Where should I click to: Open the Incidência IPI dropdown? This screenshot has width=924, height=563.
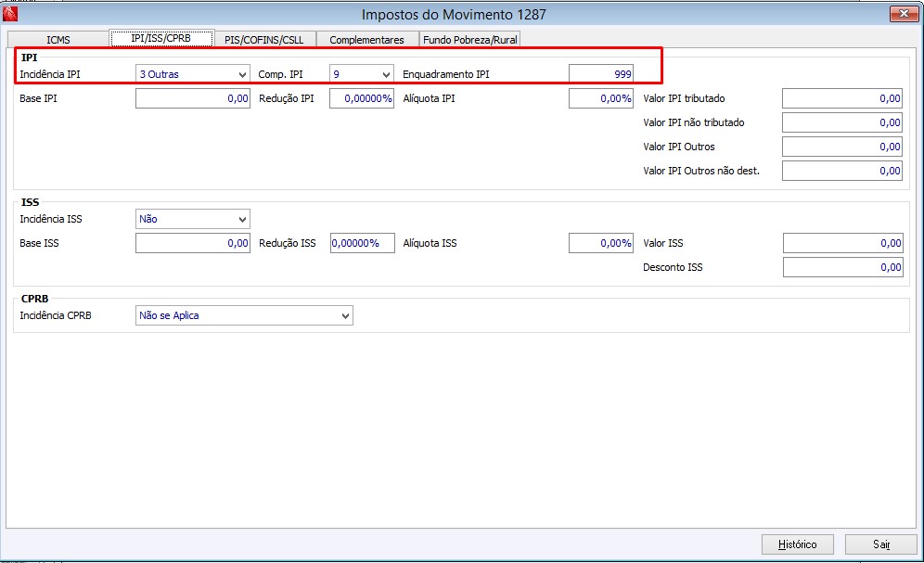193,74
